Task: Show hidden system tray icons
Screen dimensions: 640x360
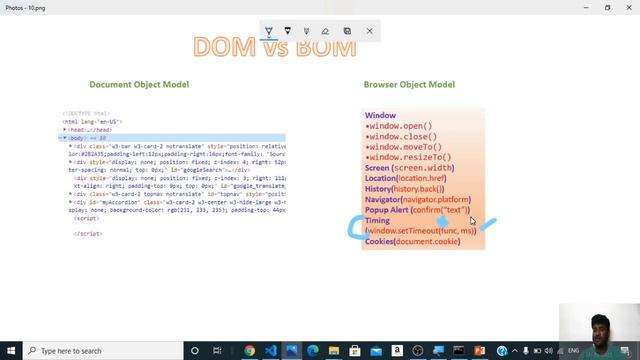Action: point(515,351)
